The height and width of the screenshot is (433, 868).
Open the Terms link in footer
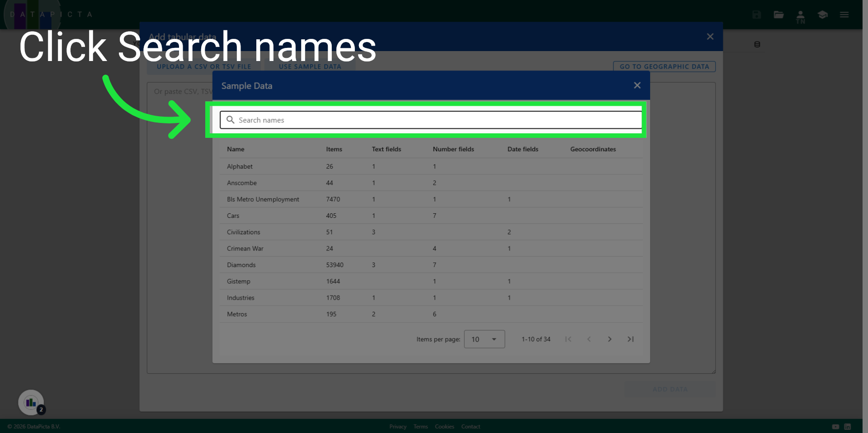click(420, 426)
